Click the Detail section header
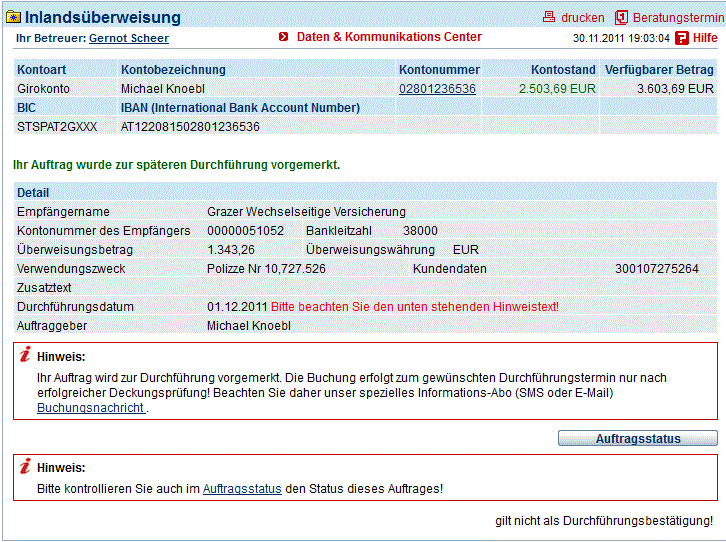 pos(33,193)
